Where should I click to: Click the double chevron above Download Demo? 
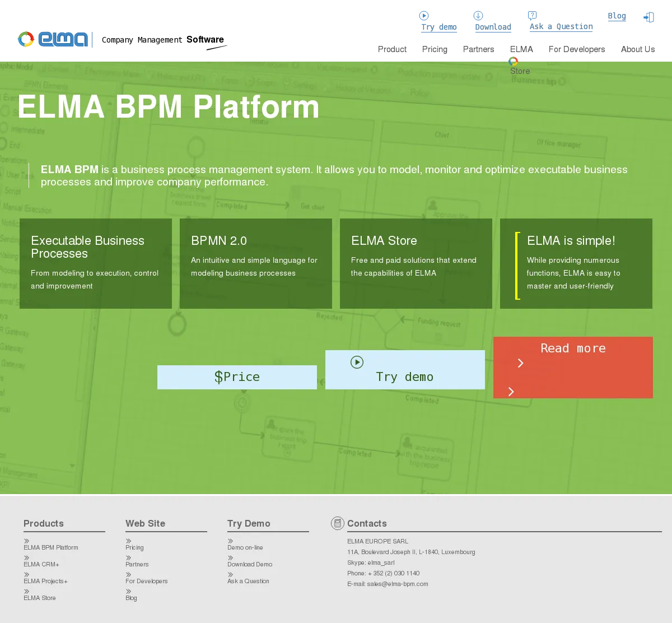point(230,558)
